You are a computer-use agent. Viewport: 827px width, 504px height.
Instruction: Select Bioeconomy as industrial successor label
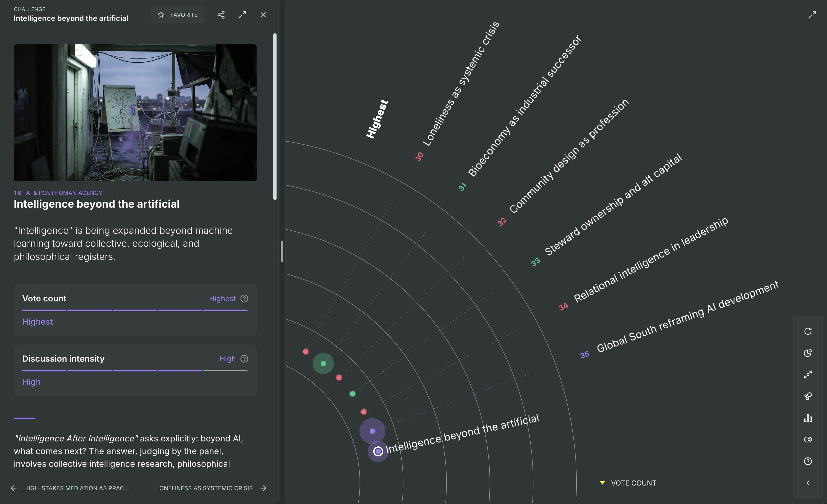pyautogui.click(x=524, y=106)
